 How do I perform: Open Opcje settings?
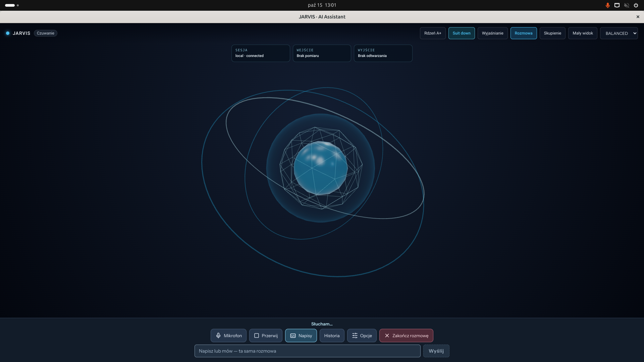click(362, 336)
